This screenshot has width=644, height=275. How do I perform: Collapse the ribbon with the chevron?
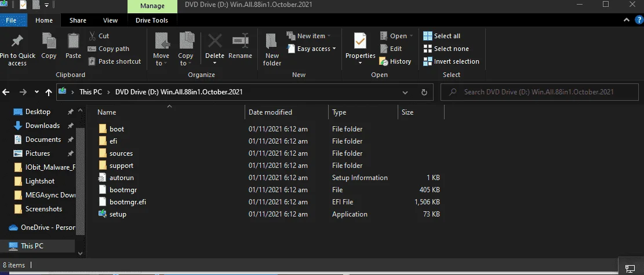pos(627,20)
